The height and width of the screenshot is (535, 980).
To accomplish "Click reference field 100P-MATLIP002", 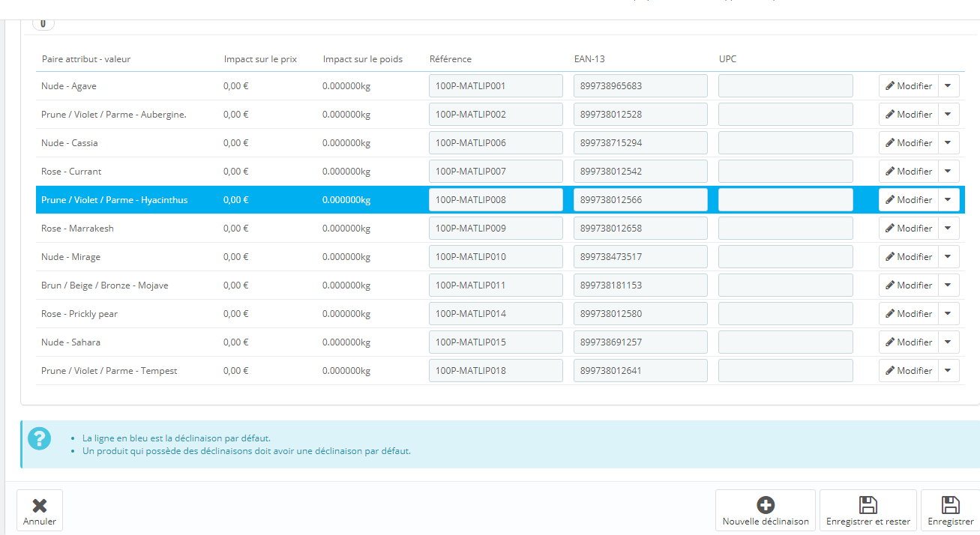I will coord(496,115).
